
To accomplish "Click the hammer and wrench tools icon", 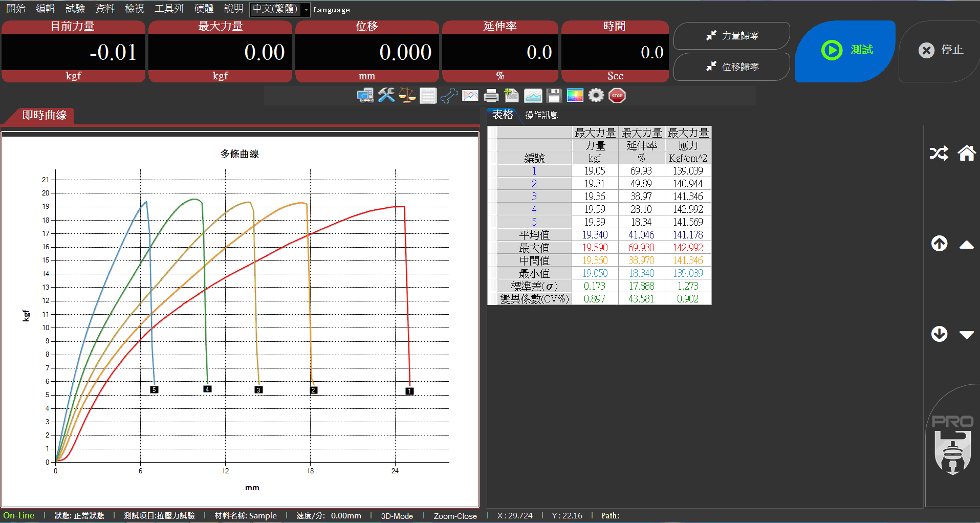I will [x=386, y=96].
